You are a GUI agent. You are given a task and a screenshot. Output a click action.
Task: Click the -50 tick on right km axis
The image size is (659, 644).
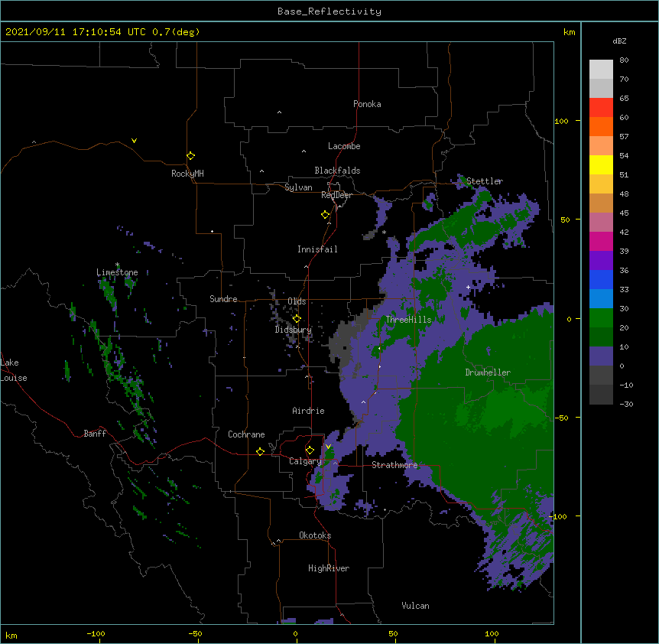(x=561, y=418)
